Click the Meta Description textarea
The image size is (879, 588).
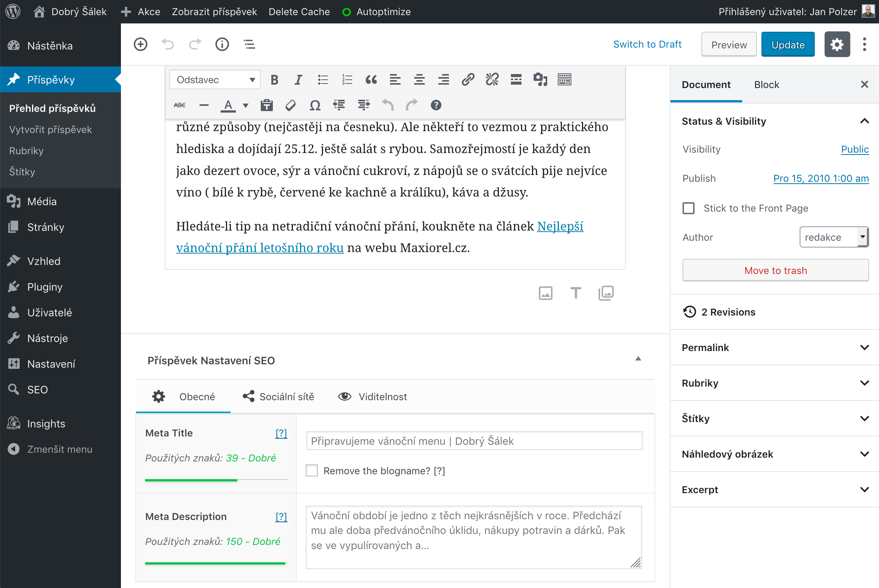pyautogui.click(x=474, y=537)
